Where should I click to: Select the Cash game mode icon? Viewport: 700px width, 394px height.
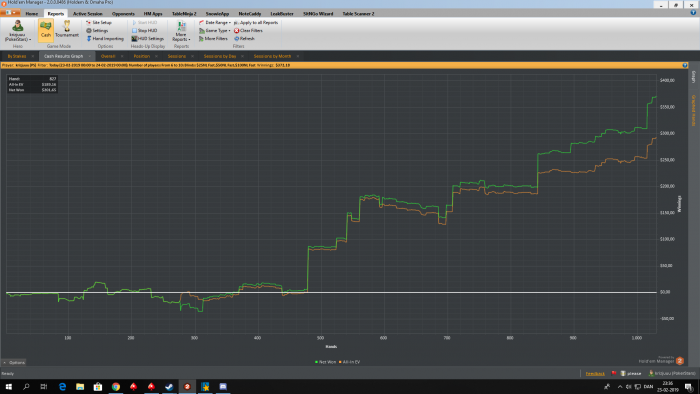click(x=46, y=30)
